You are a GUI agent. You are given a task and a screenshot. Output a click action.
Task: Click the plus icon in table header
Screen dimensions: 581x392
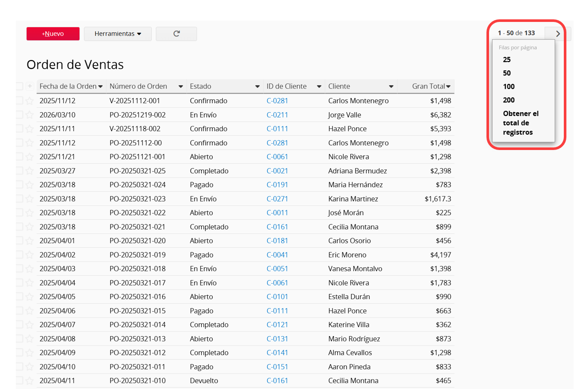[x=30, y=86]
